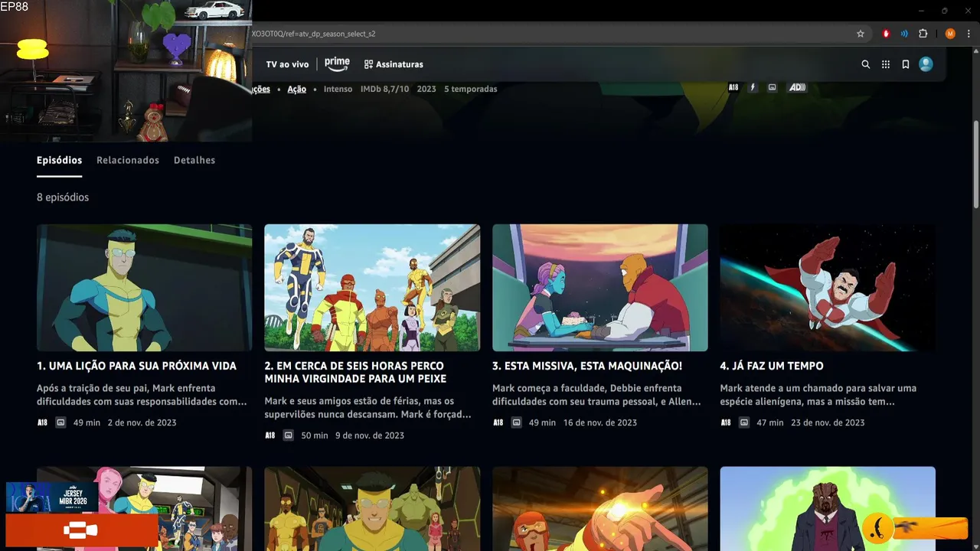980x551 pixels.
Task: Click A18 rating badge under episode 3
Action: [x=498, y=422]
